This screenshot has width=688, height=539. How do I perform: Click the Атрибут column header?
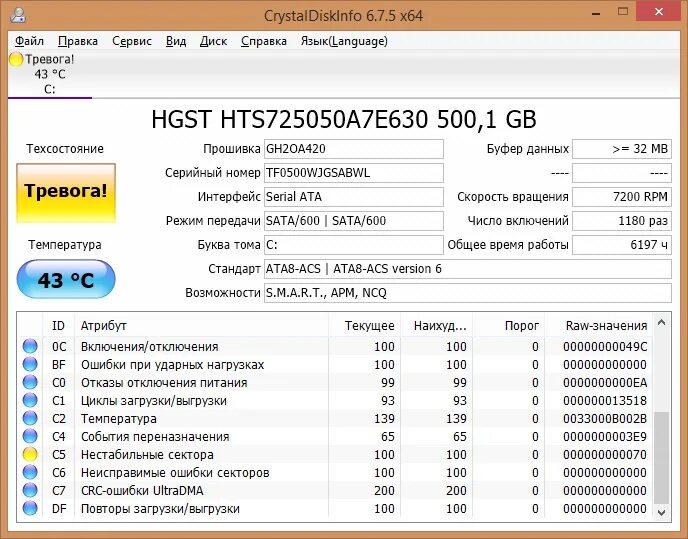point(201,326)
